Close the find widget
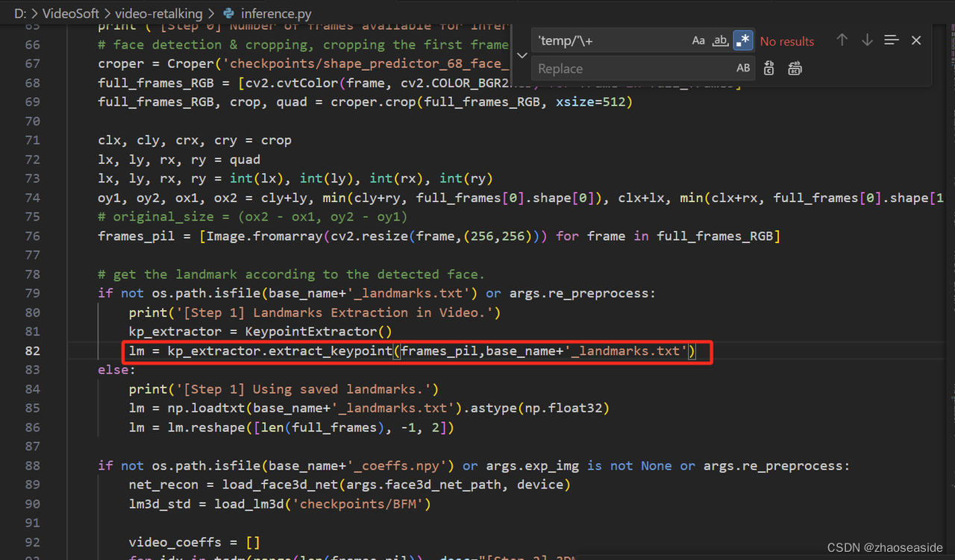The image size is (955, 560). tap(916, 40)
